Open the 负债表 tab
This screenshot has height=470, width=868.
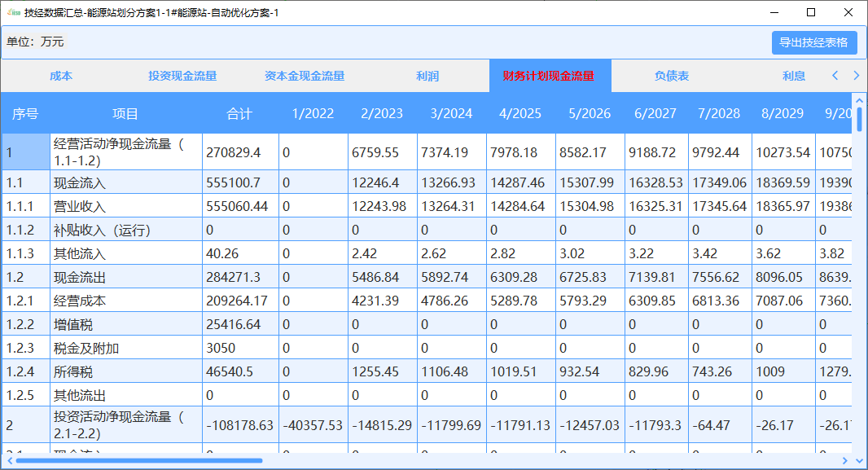point(672,76)
